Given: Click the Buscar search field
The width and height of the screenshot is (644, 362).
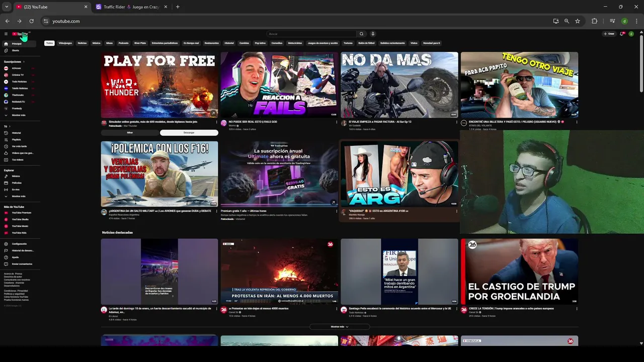Looking at the screenshot, I should pyautogui.click(x=311, y=34).
